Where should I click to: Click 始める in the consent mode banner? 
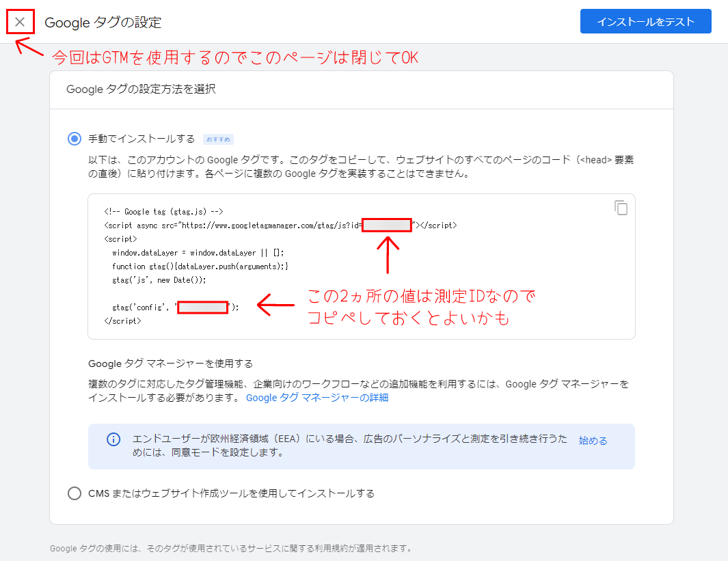[x=593, y=441]
